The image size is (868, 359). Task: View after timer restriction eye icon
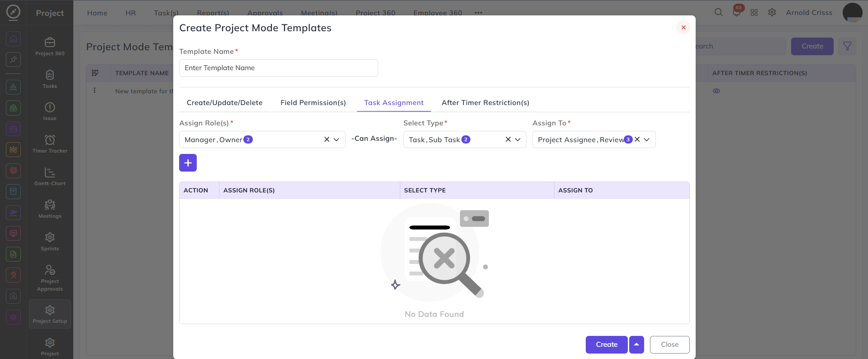click(x=716, y=91)
